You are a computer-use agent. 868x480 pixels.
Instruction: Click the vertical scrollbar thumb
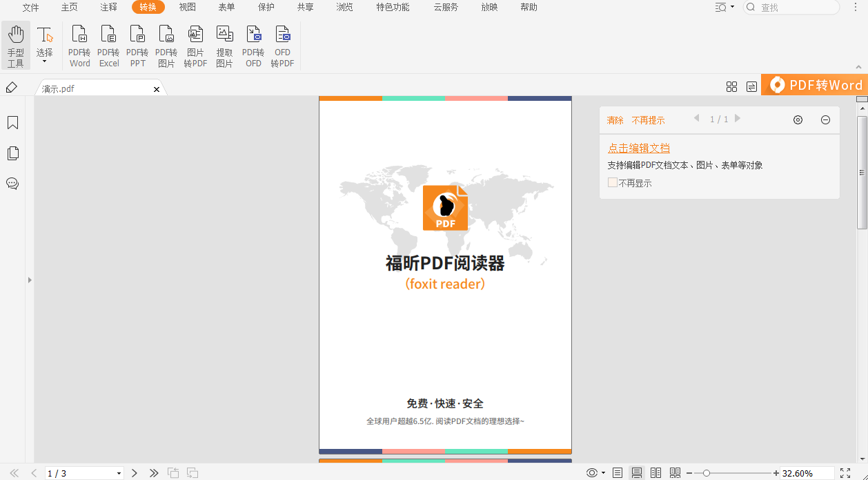pos(861,173)
